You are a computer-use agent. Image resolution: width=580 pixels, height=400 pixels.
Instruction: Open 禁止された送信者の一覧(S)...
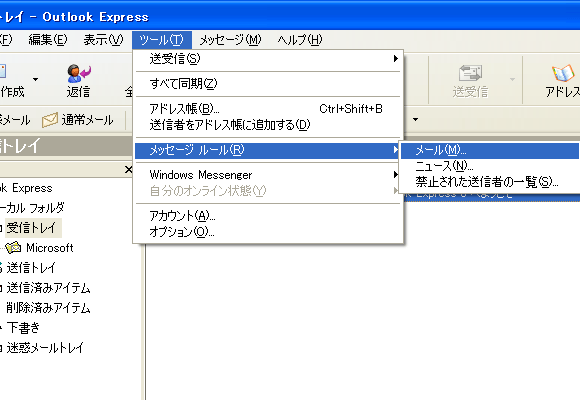click(x=490, y=182)
